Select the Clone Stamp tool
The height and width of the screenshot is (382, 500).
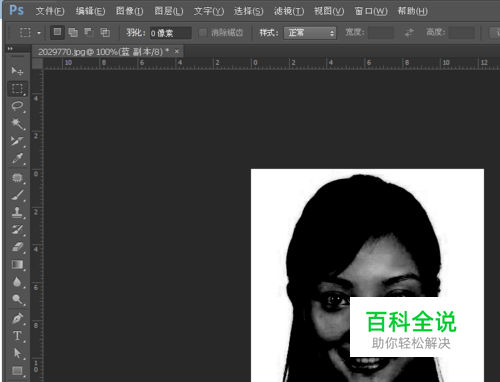[17, 212]
